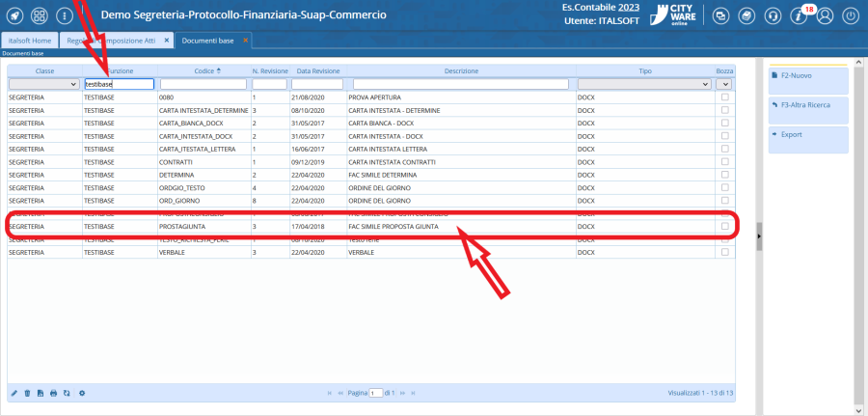The image size is (868, 416).
Task: Tick Bozza checkbox for PROSTAGIUNTA row
Action: coord(725,226)
